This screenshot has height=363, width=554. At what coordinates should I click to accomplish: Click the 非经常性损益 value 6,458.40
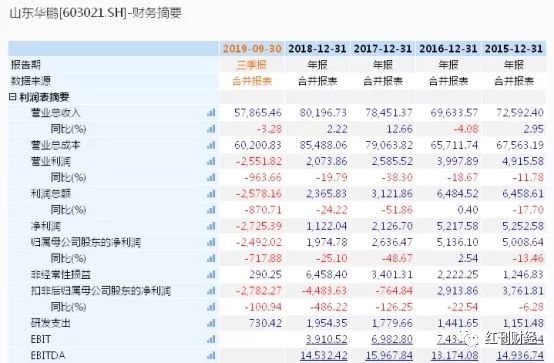(326, 275)
